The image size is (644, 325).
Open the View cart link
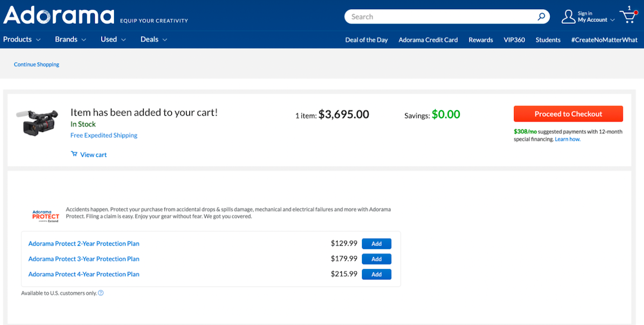(x=89, y=154)
